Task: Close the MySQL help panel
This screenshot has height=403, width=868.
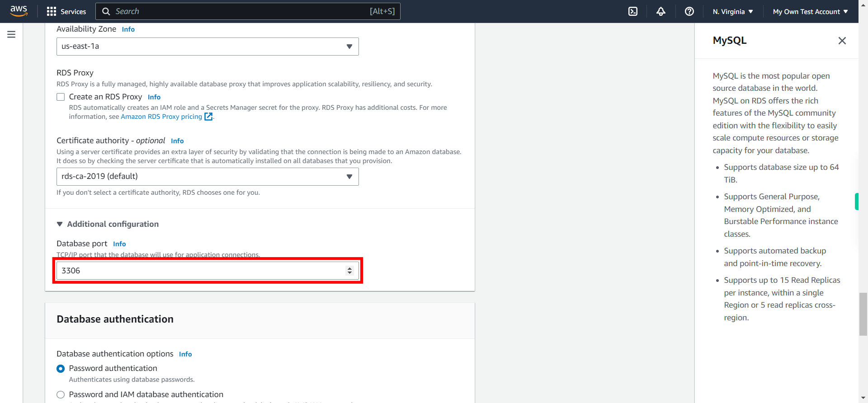Action: pyautogui.click(x=842, y=41)
